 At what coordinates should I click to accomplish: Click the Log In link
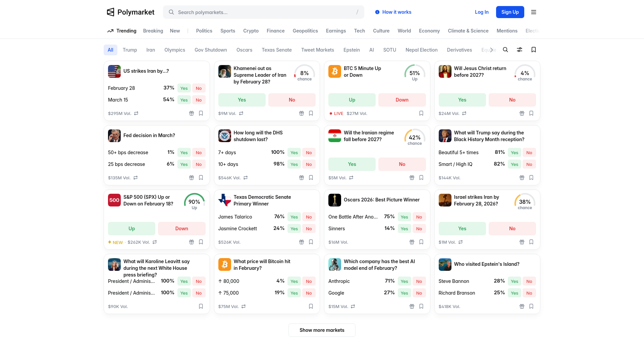482,12
